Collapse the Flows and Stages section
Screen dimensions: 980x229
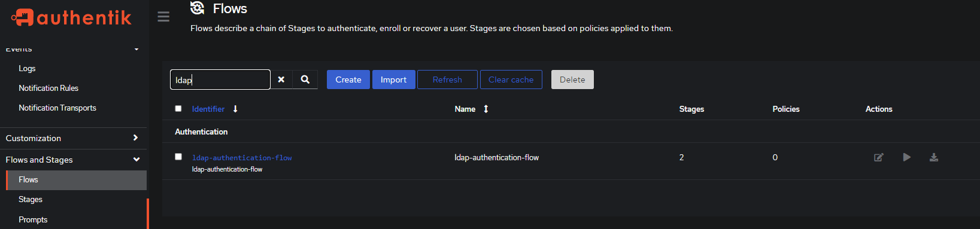coord(136,160)
